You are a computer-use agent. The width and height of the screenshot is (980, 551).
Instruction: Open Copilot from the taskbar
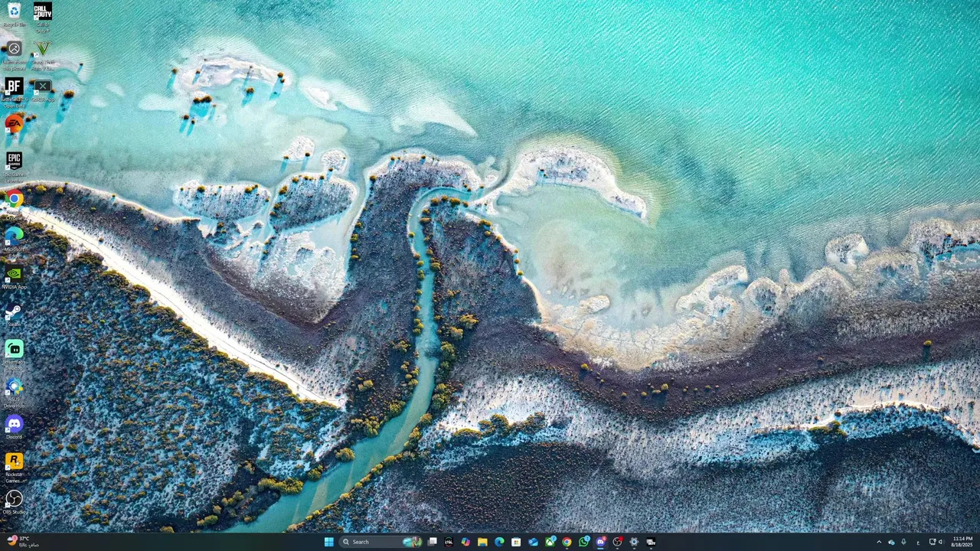coord(465,542)
